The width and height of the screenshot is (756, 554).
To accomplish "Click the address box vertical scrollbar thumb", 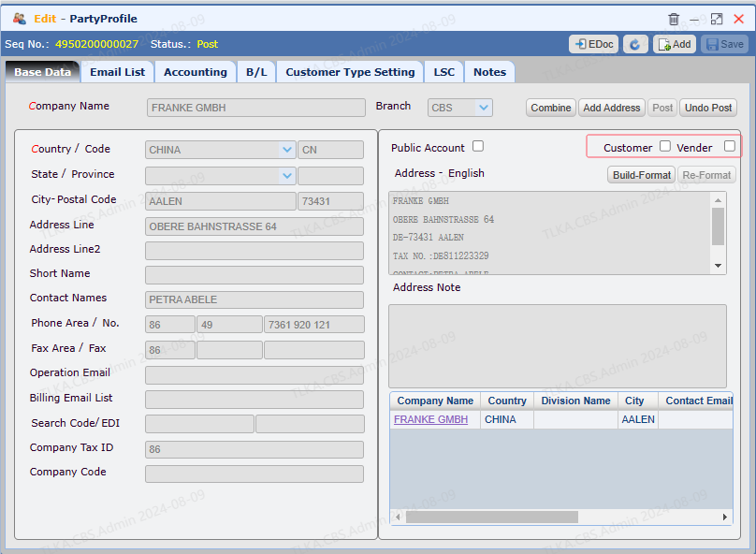I will click(x=718, y=226).
